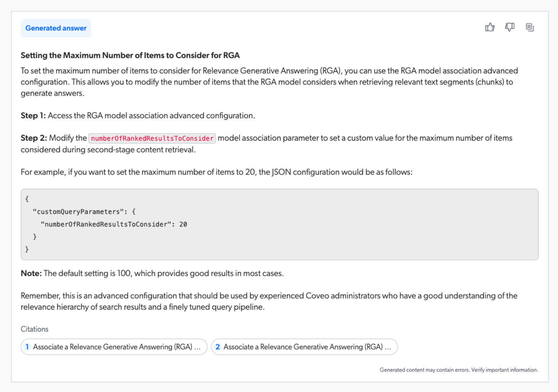Open citation 1 Associate a Relevance Generative Answering

pyautogui.click(x=114, y=347)
